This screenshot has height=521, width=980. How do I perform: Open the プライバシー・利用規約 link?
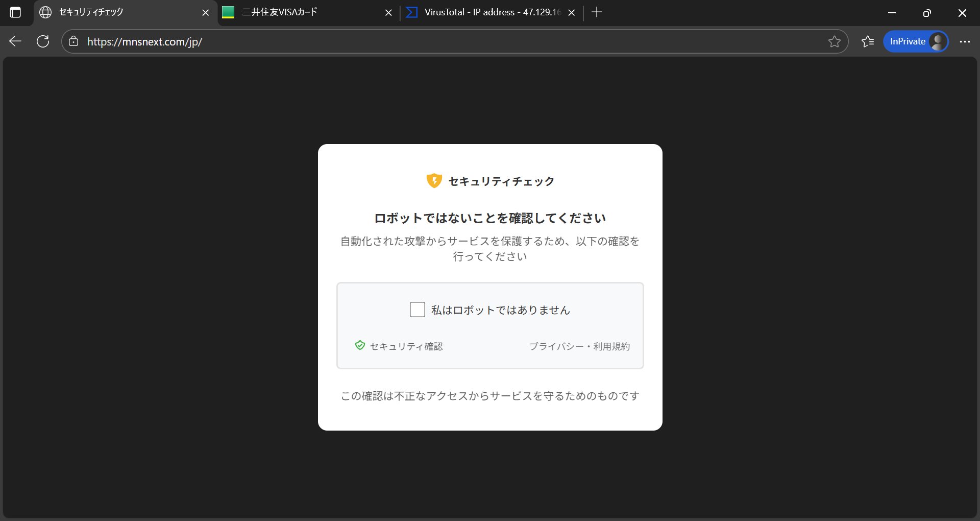coord(580,346)
